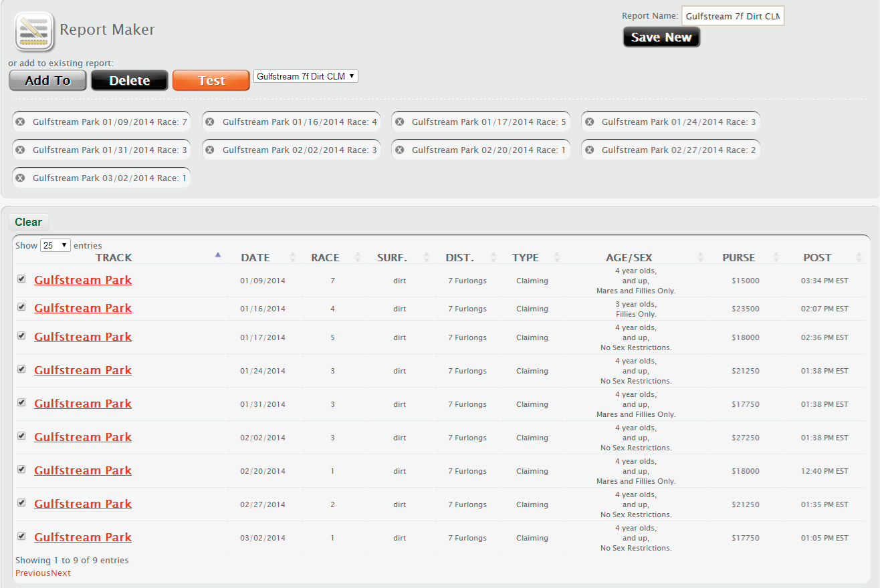The width and height of the screenshot is (880, 588).
Task: Open Gulfstream Park link for 03/02/2014
Action: [83, 537]
